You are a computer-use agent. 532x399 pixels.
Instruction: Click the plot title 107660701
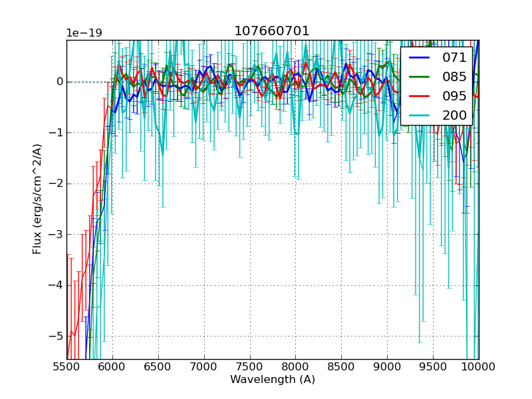(272, 31)
